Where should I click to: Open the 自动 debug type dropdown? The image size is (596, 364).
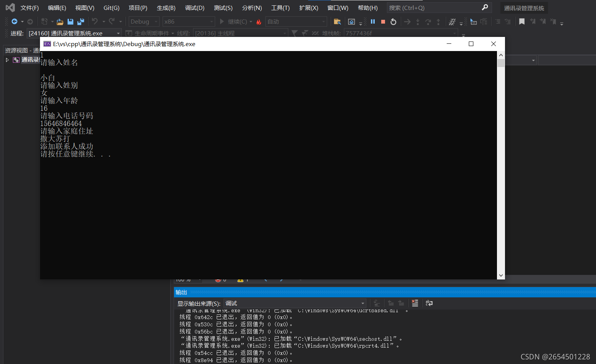coord(296,22)
